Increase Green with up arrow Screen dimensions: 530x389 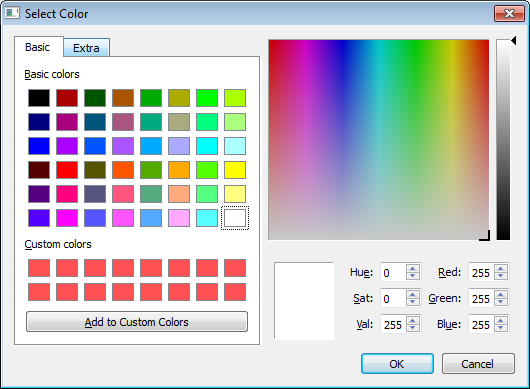501,294
